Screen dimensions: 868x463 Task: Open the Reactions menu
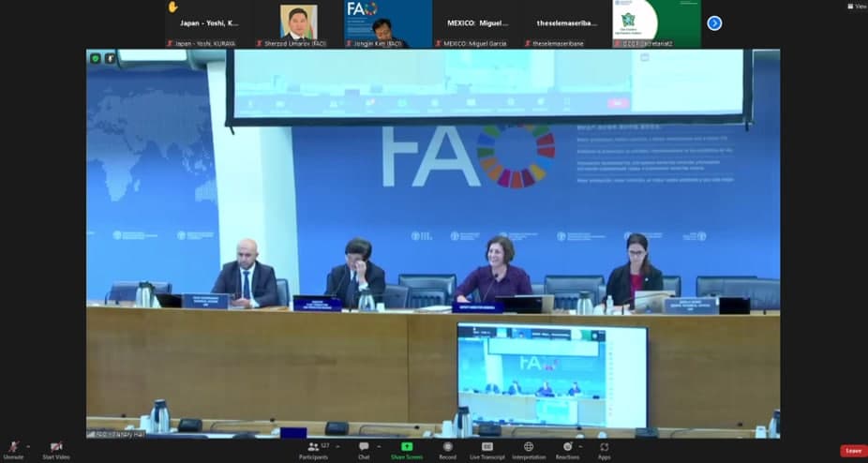[x=567, y=450]
